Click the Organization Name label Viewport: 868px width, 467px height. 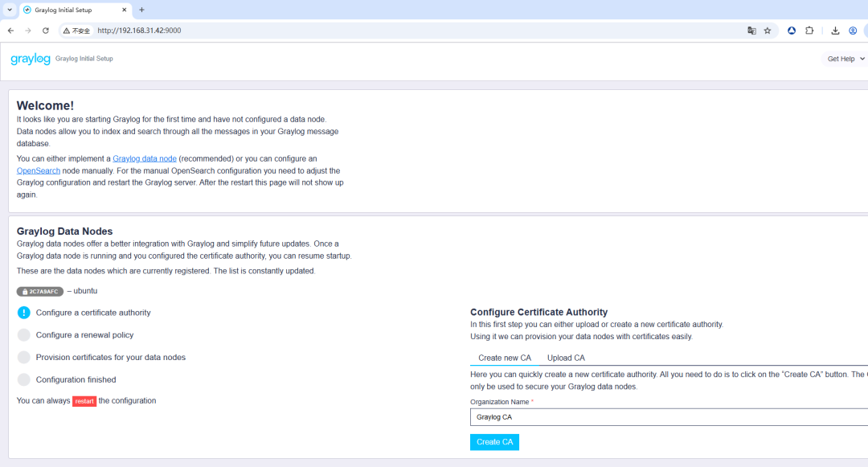click(x=499, y=402)
